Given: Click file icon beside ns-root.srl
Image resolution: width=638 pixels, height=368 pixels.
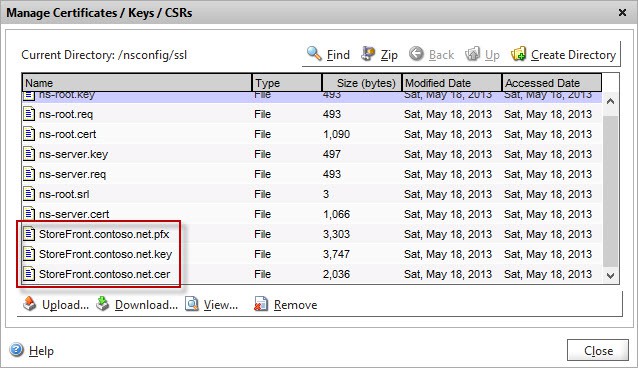Looking at the screenshot, I should point(28,193).
